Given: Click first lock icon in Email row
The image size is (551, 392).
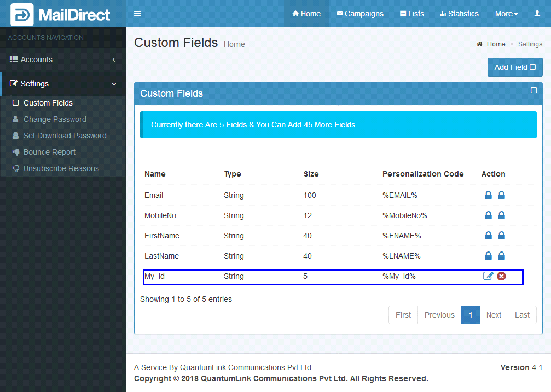Looking at the screenshot, I should [x=488, y=195].
